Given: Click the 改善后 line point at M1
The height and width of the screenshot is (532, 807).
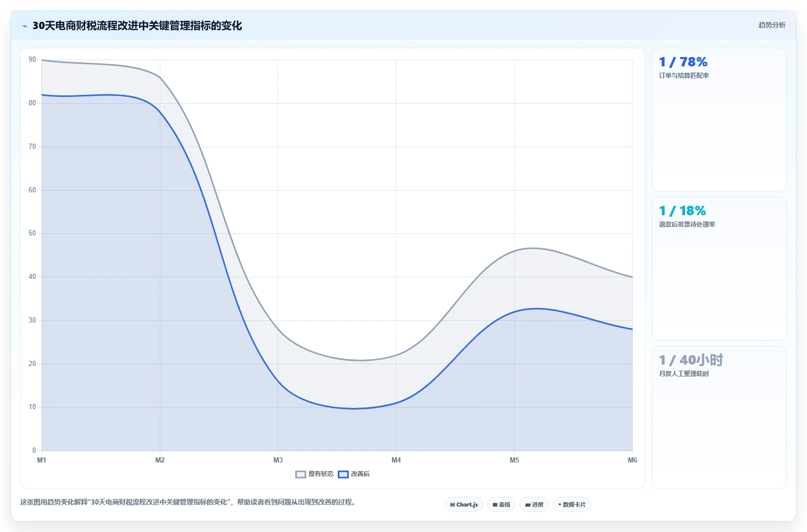Looking at the screenshot, I should (42, 95).
